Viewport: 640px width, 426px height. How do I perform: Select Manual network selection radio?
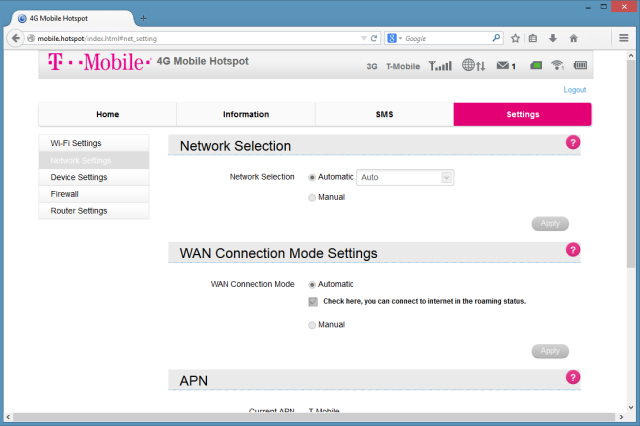coord(312,197)
